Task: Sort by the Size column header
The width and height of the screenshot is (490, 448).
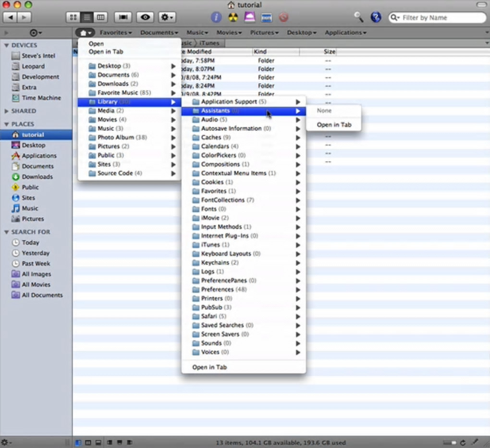Action: (x=318, y=51)
